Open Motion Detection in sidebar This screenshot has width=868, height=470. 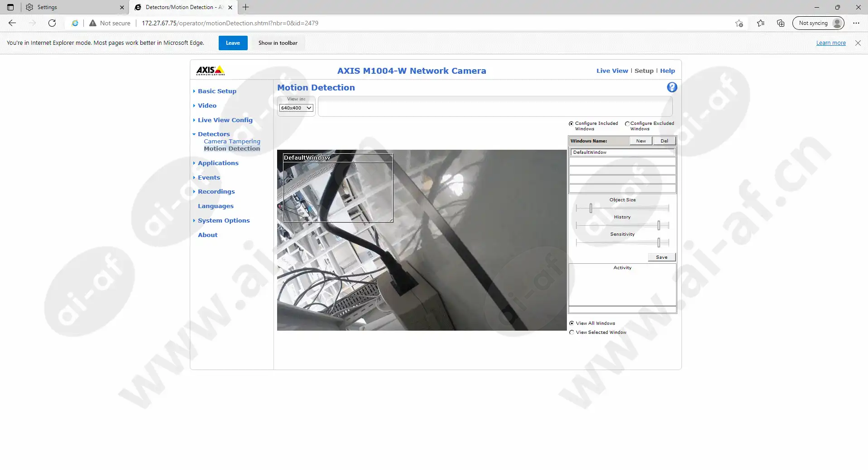(232, 148)
